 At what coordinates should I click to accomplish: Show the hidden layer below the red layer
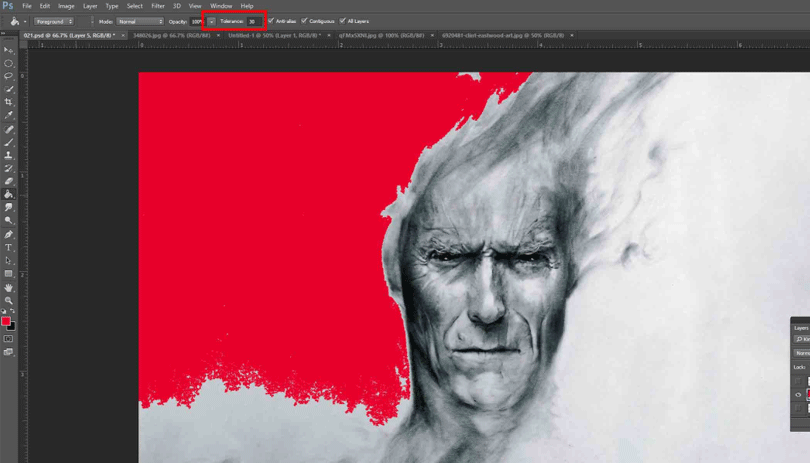(x=798, y=408)
